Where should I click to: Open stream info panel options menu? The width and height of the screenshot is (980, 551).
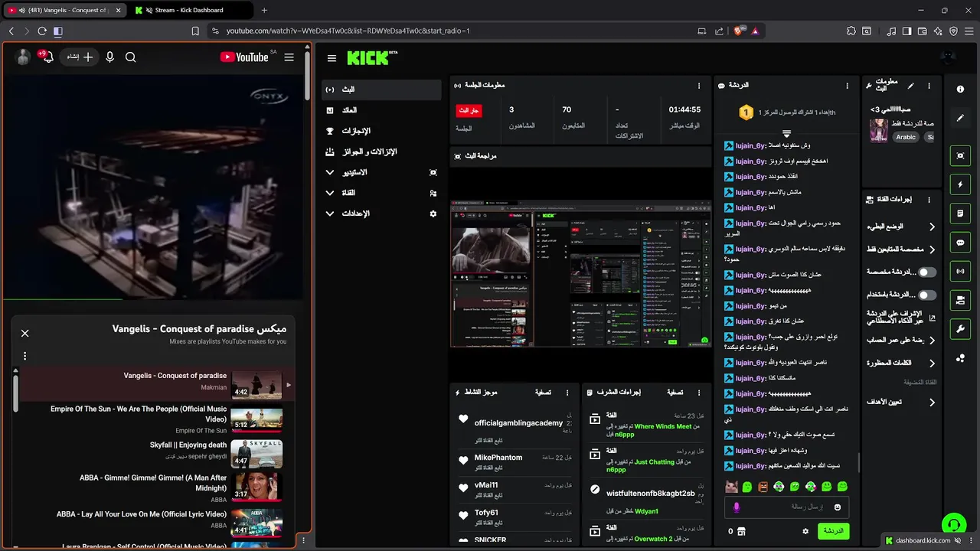click(929, 86)
